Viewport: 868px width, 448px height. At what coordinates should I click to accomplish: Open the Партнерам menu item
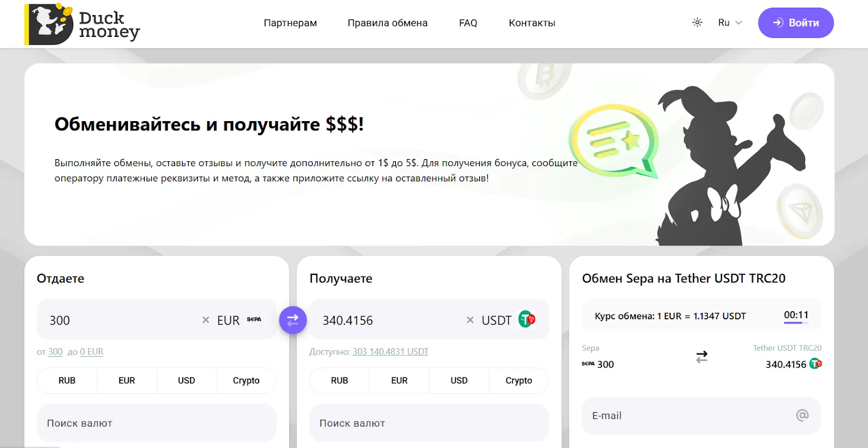(x=290, y=23)
